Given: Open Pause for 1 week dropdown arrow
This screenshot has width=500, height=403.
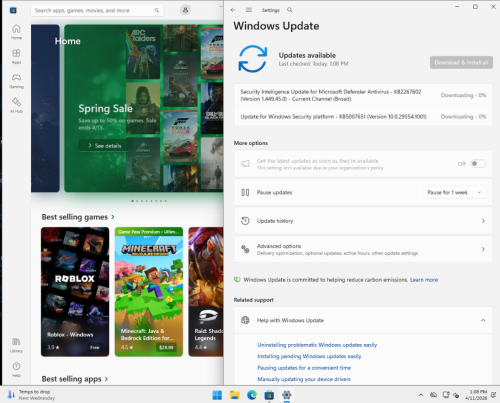Looking at the screenshot, I should [x=479, y=192].
